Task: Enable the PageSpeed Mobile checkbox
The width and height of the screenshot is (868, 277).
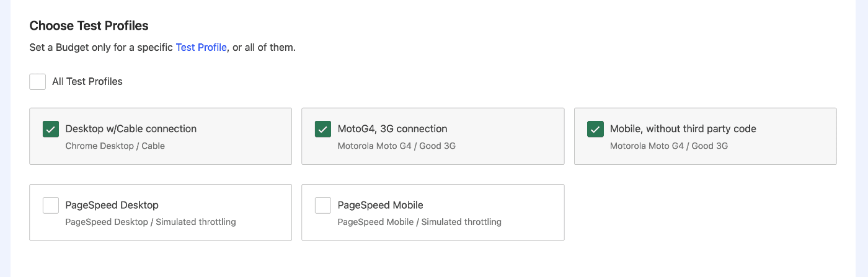Action: (x=323, y=205)
